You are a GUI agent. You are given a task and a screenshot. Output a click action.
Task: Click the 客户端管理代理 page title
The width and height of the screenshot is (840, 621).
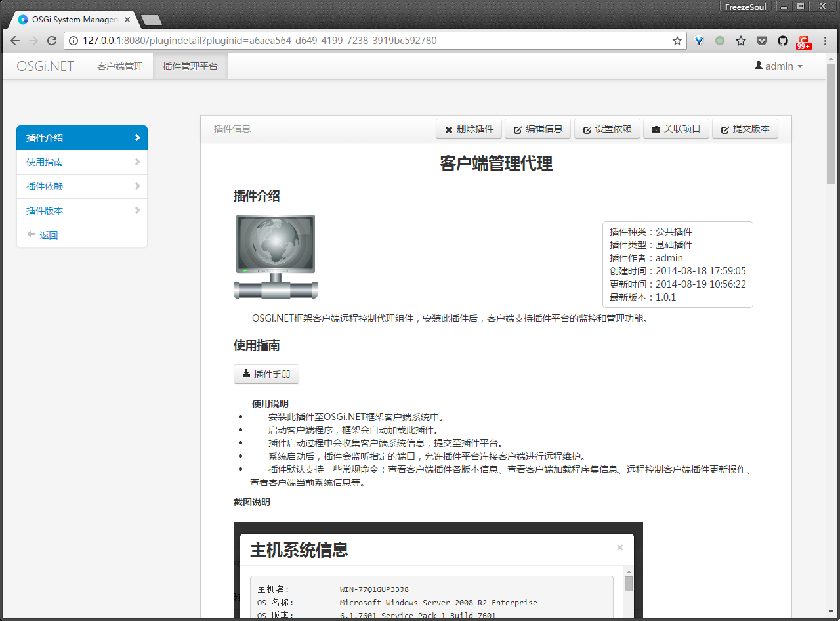(x=496, y=164)
